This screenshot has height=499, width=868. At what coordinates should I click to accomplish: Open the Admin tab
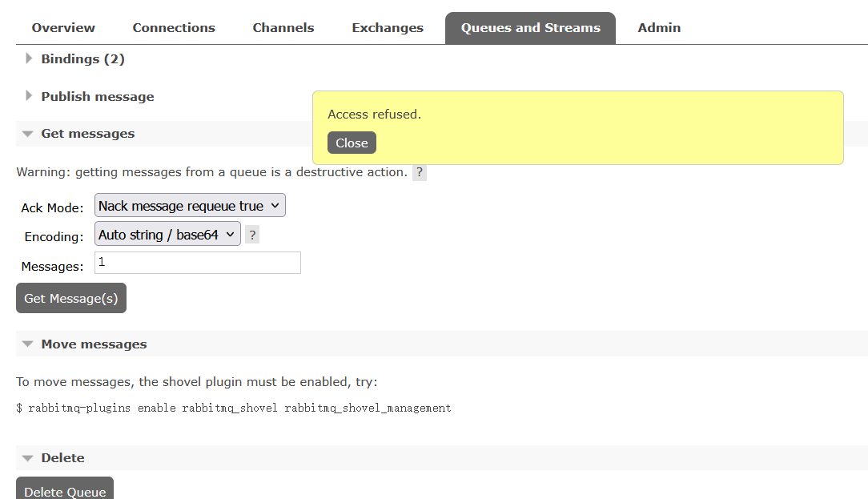pos(659,28)
